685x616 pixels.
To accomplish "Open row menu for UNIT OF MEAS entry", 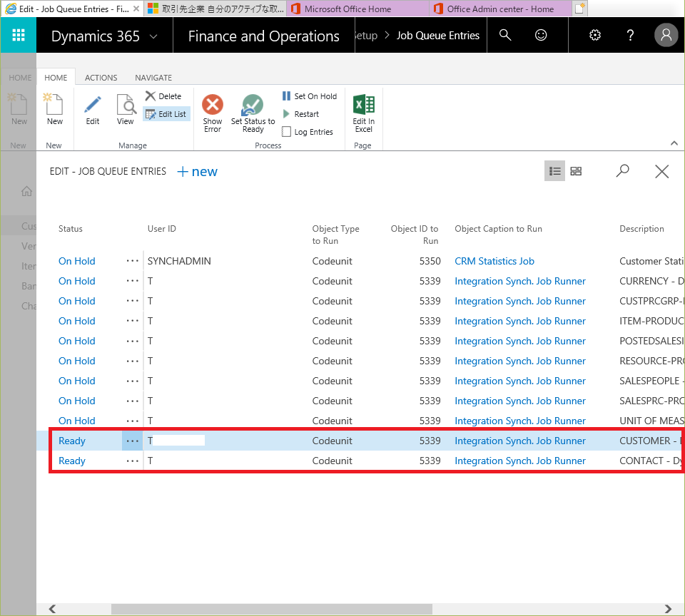I will tap(133, 421).
